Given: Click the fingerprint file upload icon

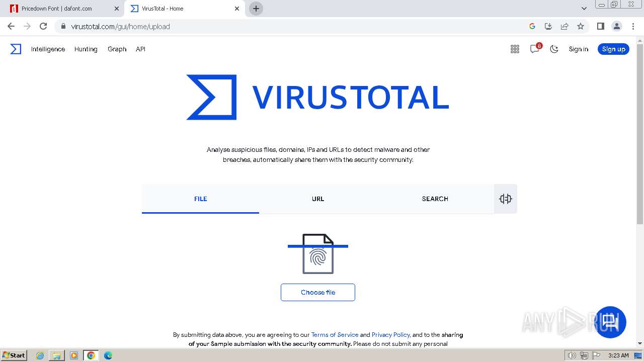Looking at the screenshot, I should click(x=318, y=254).
